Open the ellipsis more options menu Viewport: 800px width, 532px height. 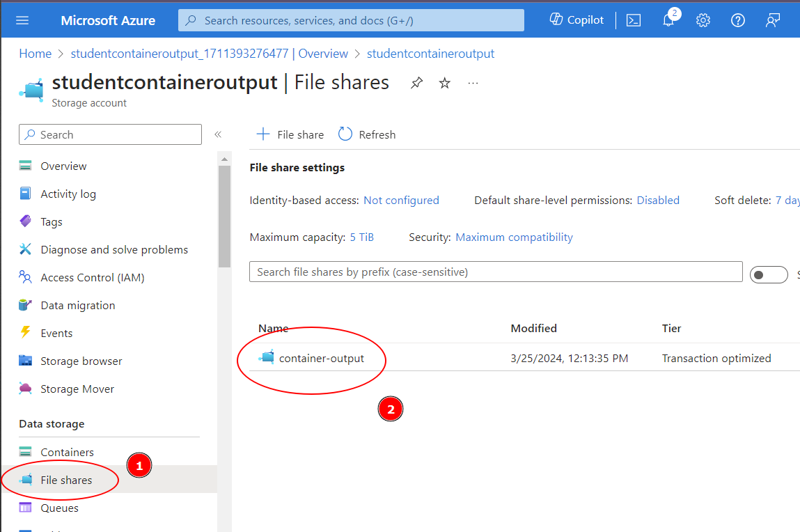point(473,83)
